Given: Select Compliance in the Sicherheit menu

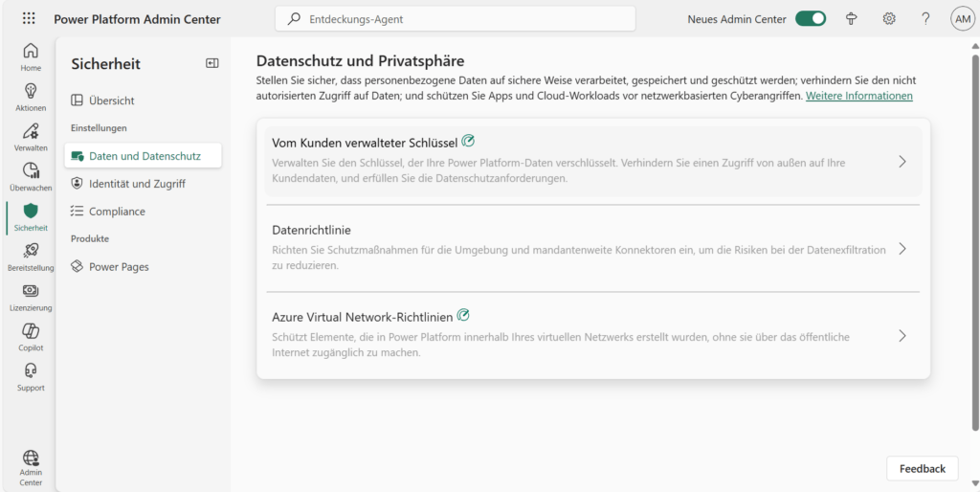Looking at the screenshot, I should click(x=117, y=212).
